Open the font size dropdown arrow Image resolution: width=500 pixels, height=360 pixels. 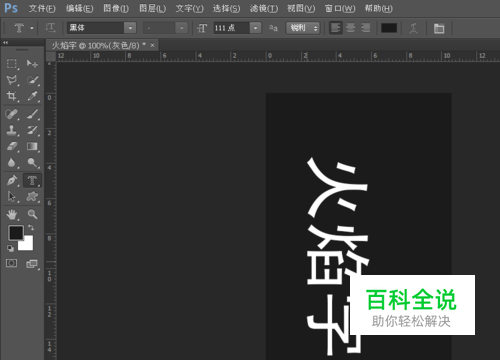[255, 28]
